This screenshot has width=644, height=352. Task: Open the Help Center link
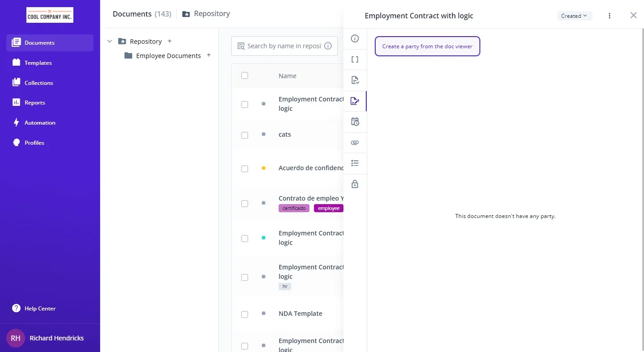click(x=40, y=309)
